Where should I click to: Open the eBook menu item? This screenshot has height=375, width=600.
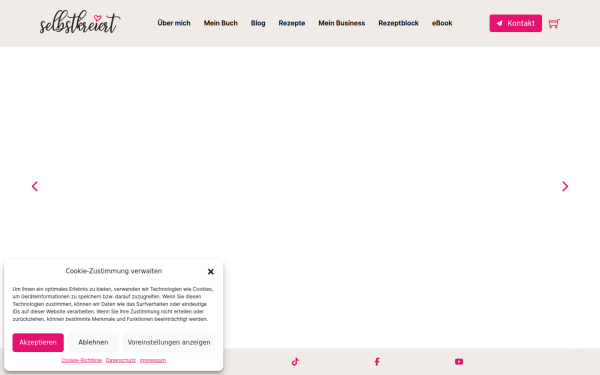point(442,23)
